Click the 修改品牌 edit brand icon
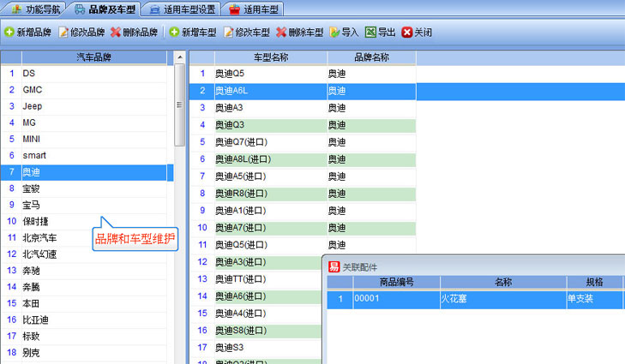Viewport: 625px width, 364px height. [x=63, y=33]
